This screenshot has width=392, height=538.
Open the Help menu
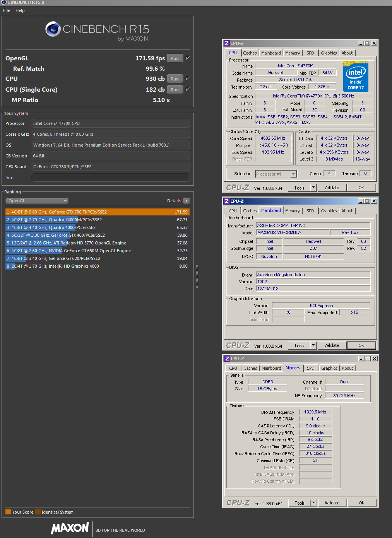[20, 10]
